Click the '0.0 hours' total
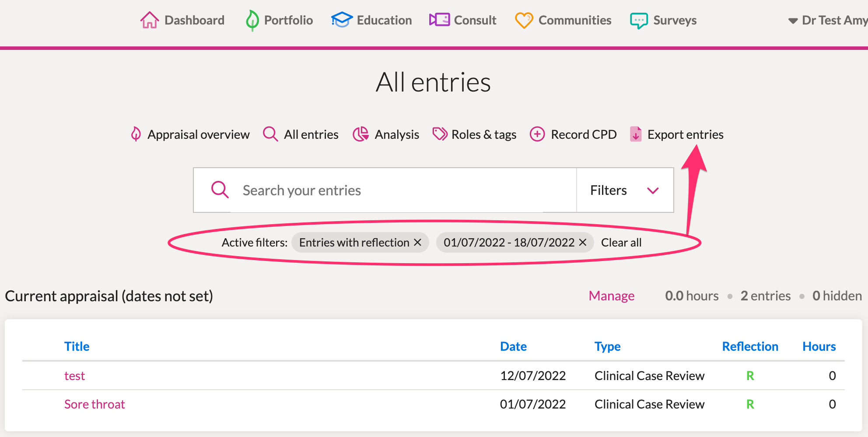 (x=692, y=296)
